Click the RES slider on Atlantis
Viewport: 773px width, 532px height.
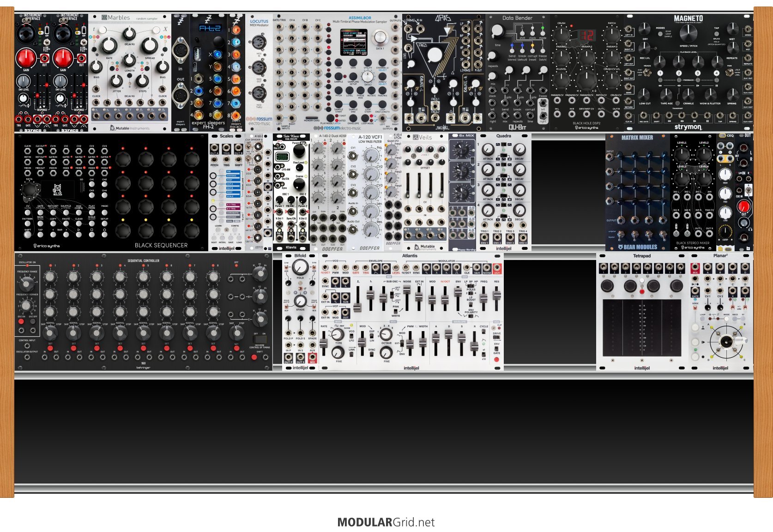(496, 296)
